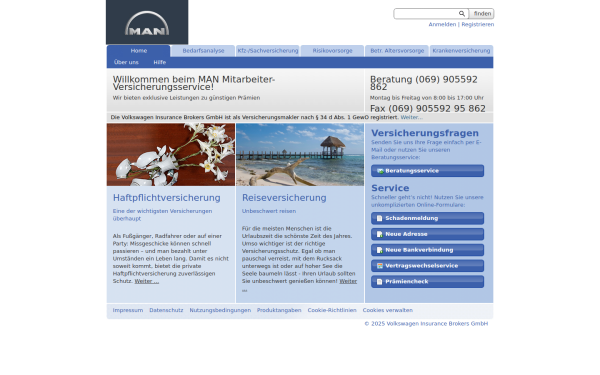
Task: Select the Risikovorsorge tab
Action: pyautogui.click(x=332, y=51)
